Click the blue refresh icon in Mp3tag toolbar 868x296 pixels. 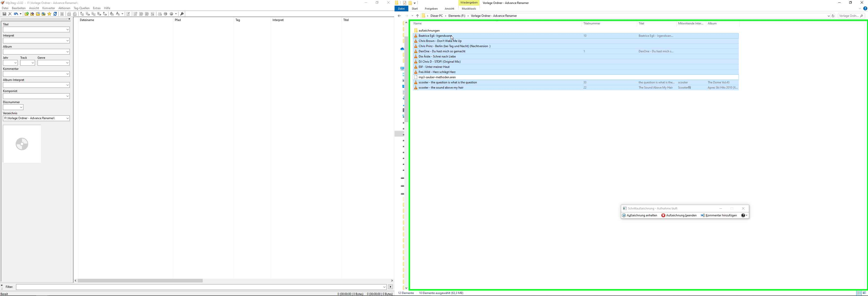[x=55, y=14]
